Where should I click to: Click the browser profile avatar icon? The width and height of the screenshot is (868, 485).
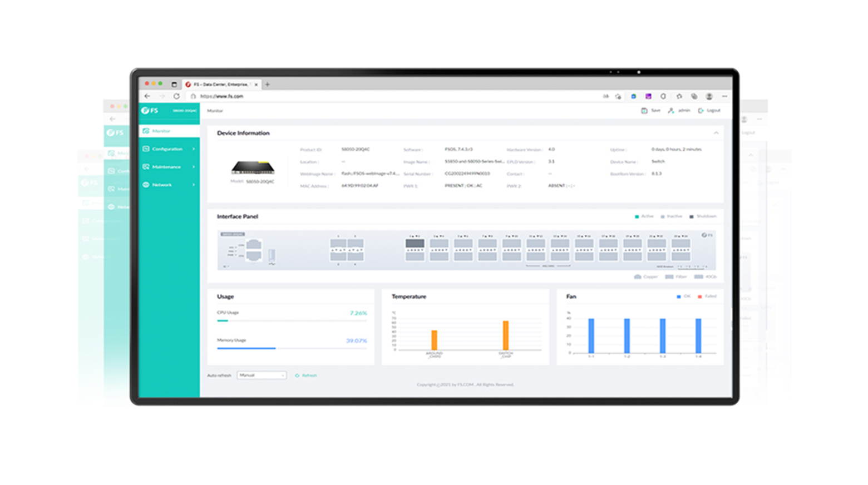point(709,96)
